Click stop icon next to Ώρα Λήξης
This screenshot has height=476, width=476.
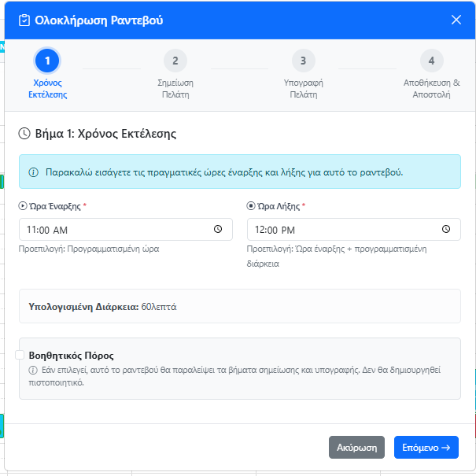(251, 206)
